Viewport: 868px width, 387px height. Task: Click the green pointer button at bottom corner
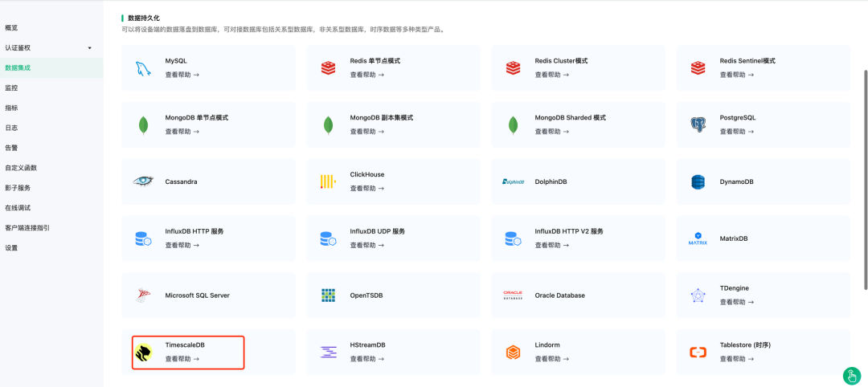[x=851, y=376]
